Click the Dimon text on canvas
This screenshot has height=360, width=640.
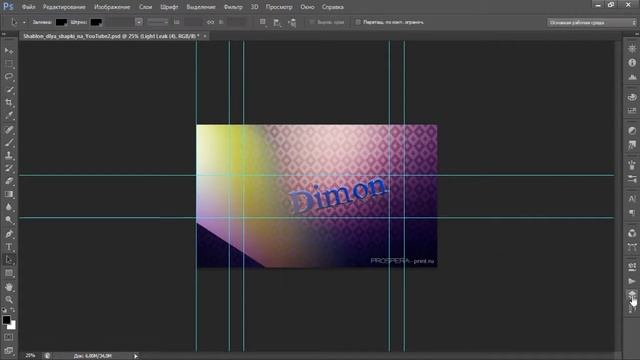pos(338,195)
